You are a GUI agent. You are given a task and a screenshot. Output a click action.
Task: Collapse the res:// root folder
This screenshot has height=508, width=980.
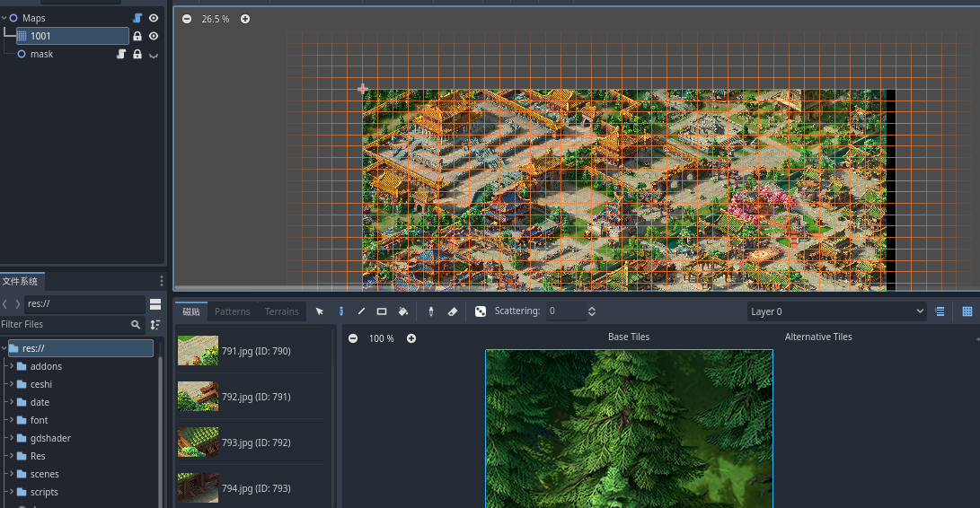4,348
